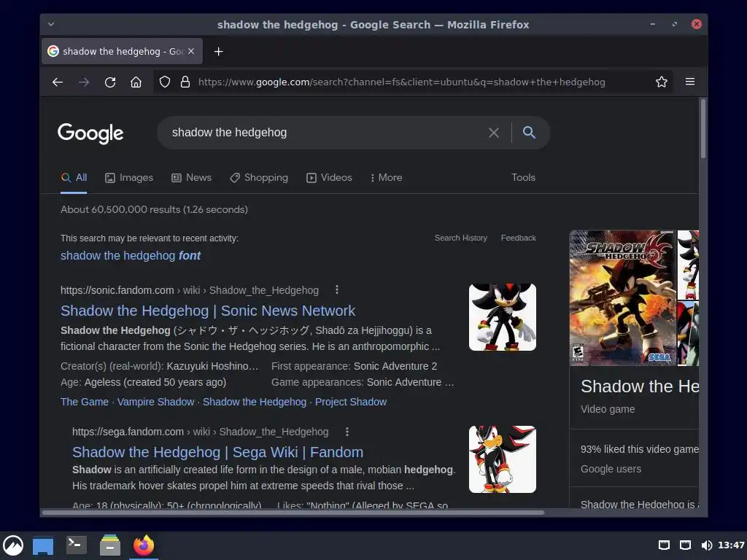Click the URL address bar
Screen dimensions: 747x560
point(402,82)
